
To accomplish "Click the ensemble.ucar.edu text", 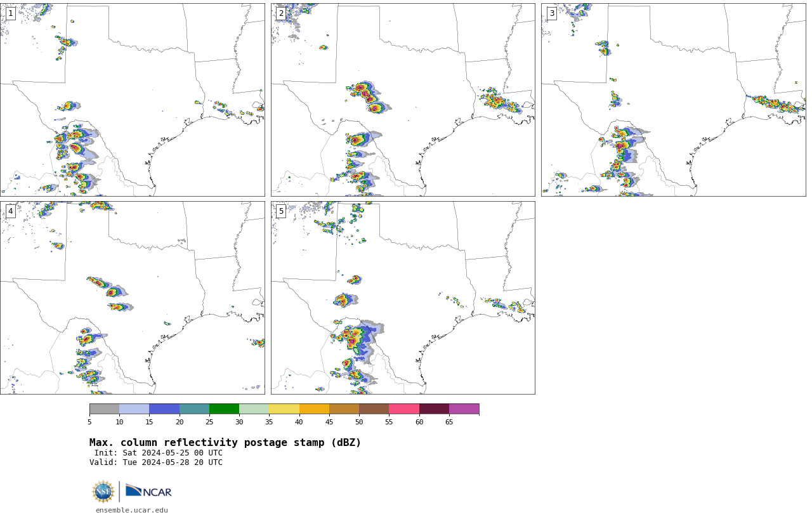I will point(132,510).
